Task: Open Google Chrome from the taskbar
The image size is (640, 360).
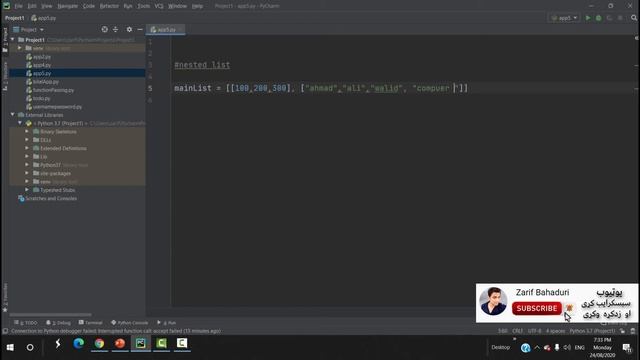Action: (99, 344)
